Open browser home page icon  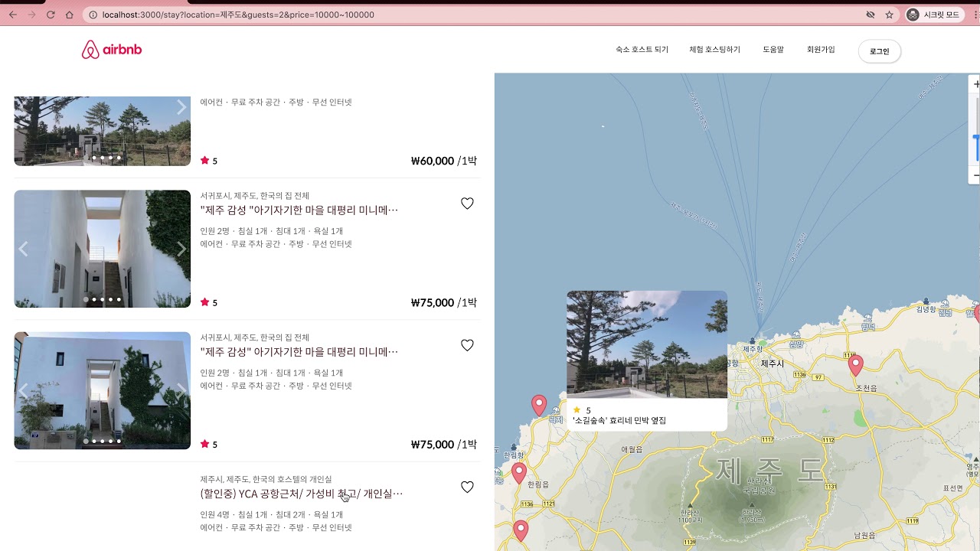pyautogui.click(x=70, y=15)
